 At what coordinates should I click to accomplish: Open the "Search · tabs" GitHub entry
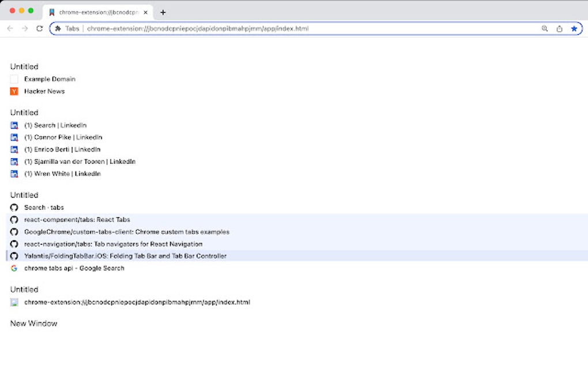(x=44, y=208)
